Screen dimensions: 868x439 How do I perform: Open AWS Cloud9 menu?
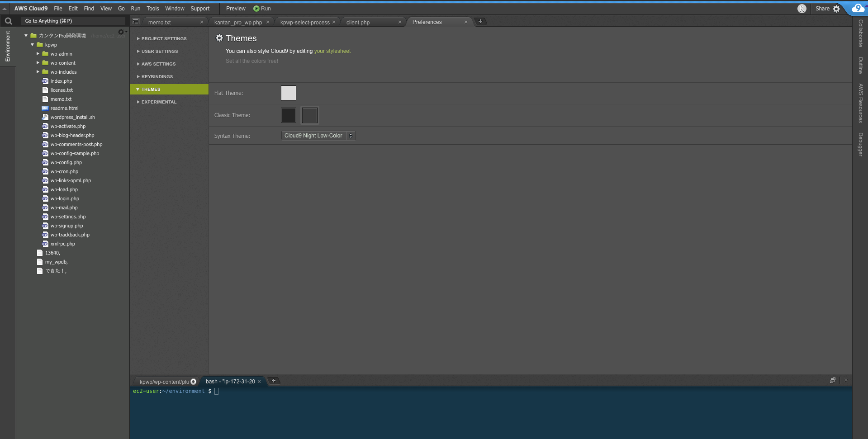(x=31, y=9)
